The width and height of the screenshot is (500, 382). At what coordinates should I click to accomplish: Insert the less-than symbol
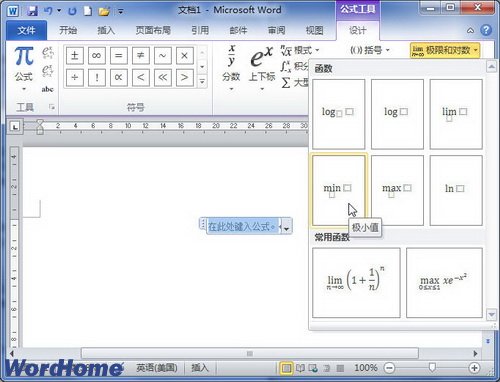pos(141,77)
